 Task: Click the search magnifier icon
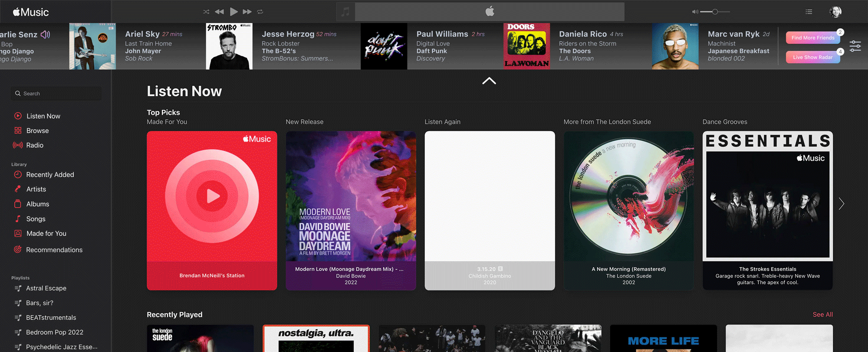pyautogui.click(x=18, y=94)
